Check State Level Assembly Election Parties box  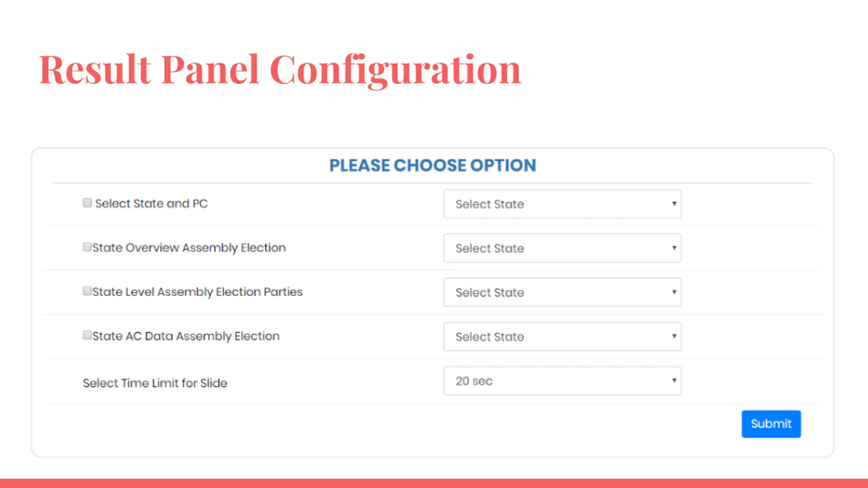click(87, 291)
